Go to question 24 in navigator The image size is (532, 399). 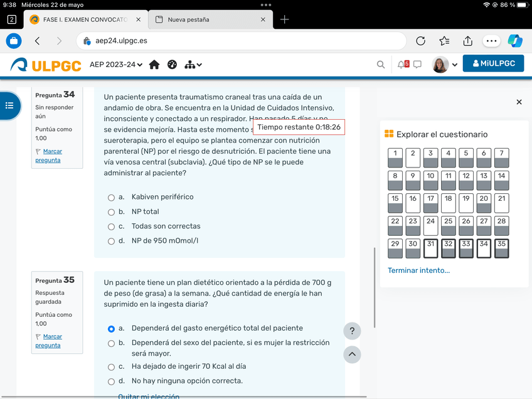point(430,226)
